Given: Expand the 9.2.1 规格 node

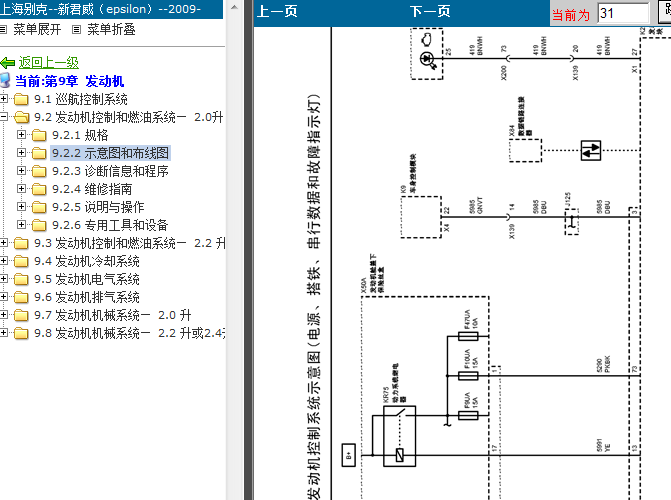Looking at the screenshot, I should (x=21, y=134).
